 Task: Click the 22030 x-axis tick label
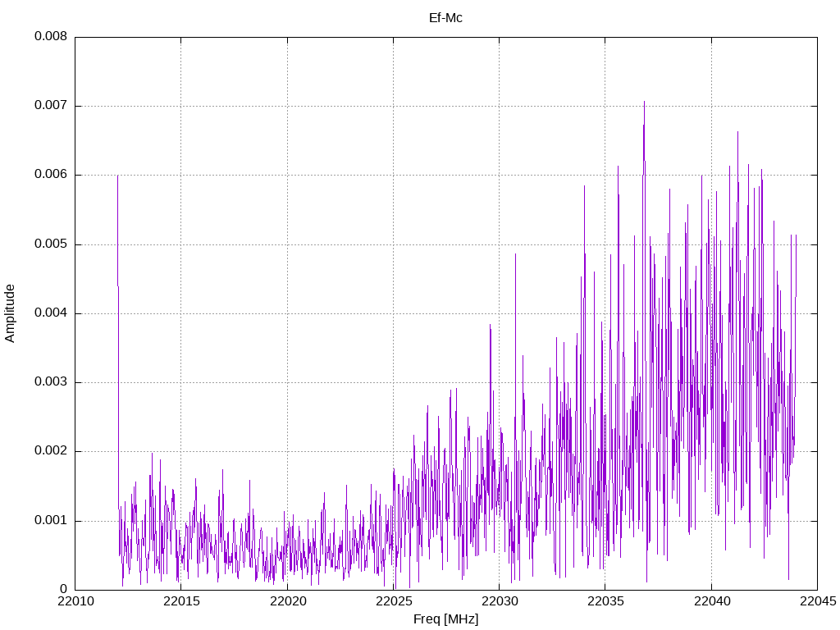pos(499,603)
